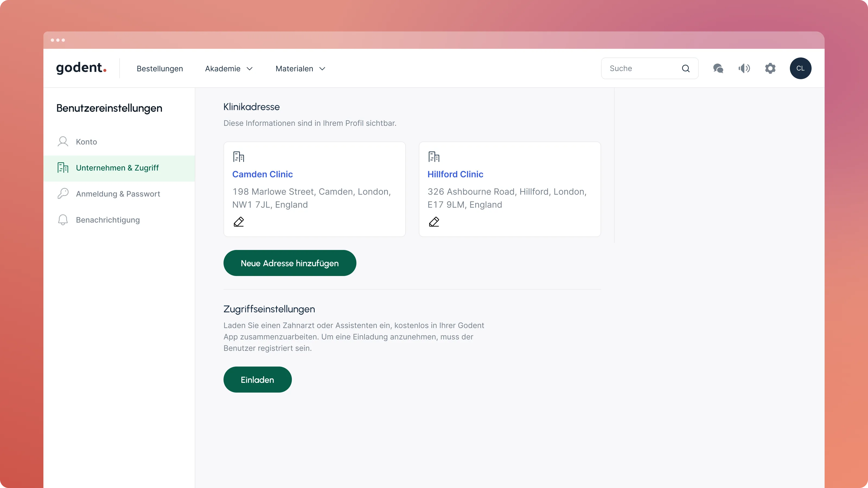This screenshot has height=488, width=868.
Task: Click the search magnifier icon
Action: [x=686, y=68]
